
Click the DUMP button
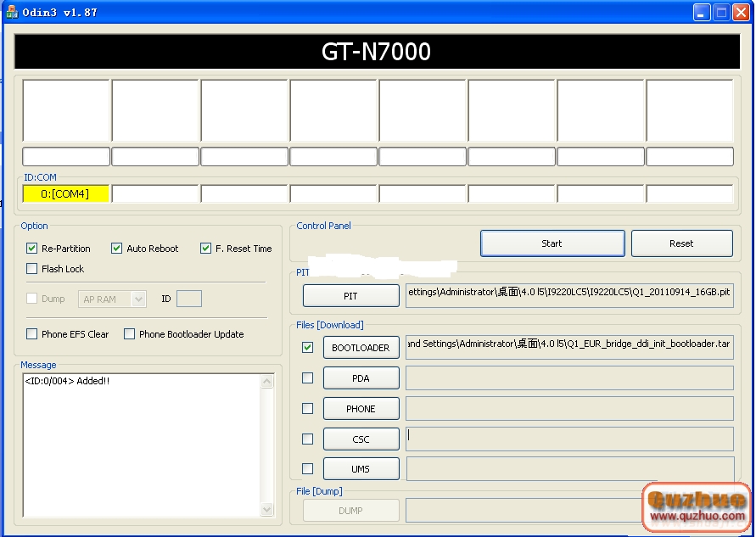pyautogui.click(x=351, y=511)
